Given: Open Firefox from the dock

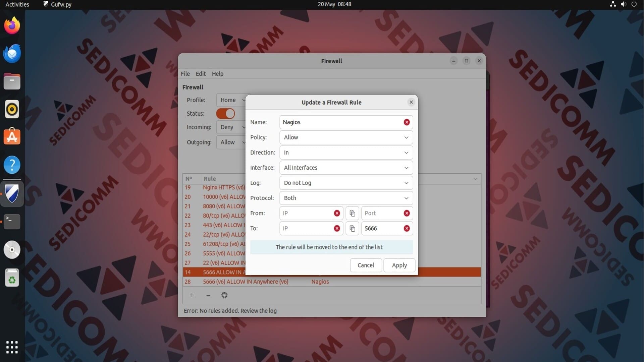Looking at the screenshot, I should [x=12, y=26].
